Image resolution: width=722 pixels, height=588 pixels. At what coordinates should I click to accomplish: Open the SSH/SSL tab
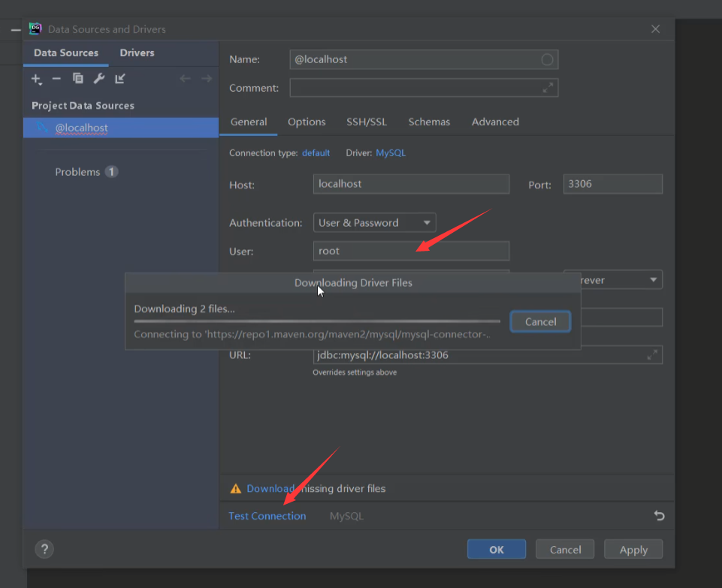(367, 122)
